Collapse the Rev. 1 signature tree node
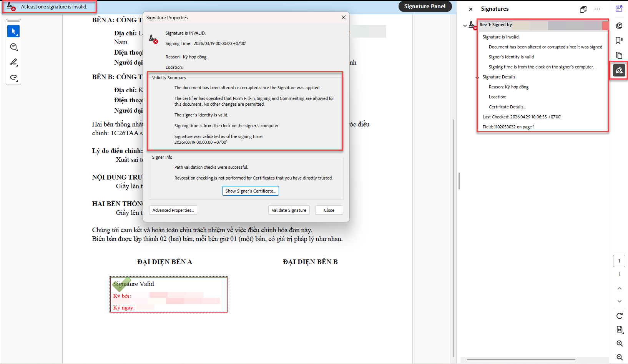Viewport: 628px width, 364px height. coord(465,25)
